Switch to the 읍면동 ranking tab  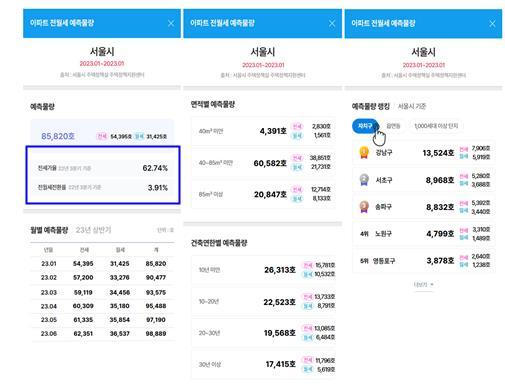393,126
